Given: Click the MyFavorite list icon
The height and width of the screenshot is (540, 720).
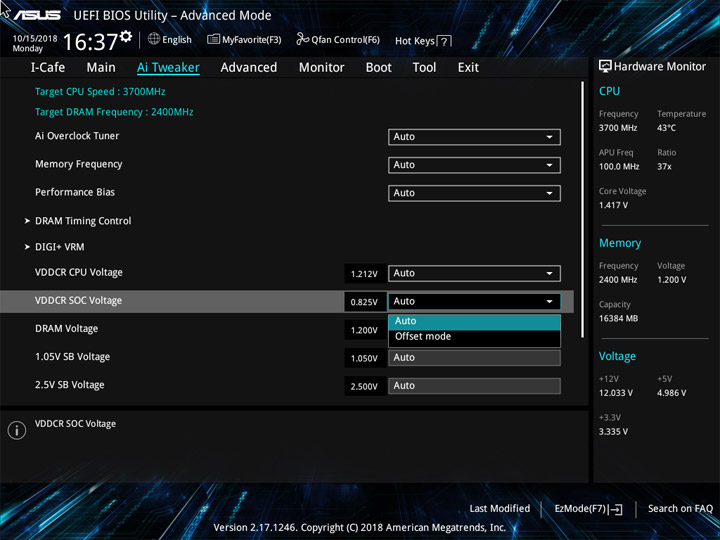Looking at the screenshot, I should point(213,39).
